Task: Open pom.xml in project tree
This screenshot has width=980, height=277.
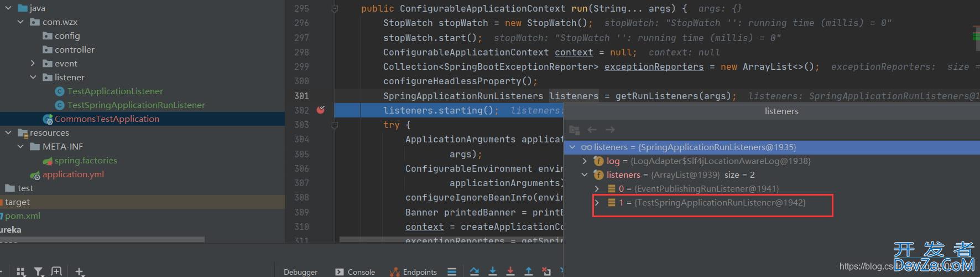Action: (x=22, y=216)
